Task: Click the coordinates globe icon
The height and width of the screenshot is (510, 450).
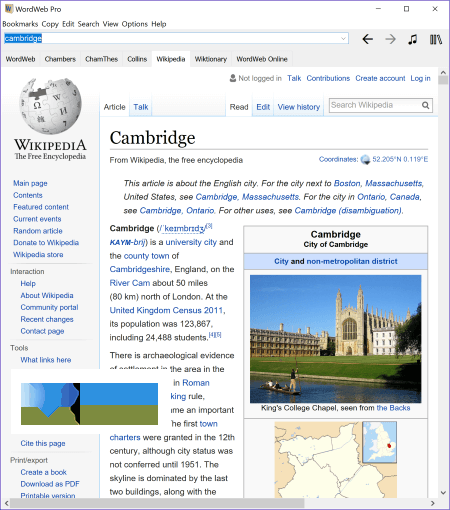Action: tap(366, 160)
